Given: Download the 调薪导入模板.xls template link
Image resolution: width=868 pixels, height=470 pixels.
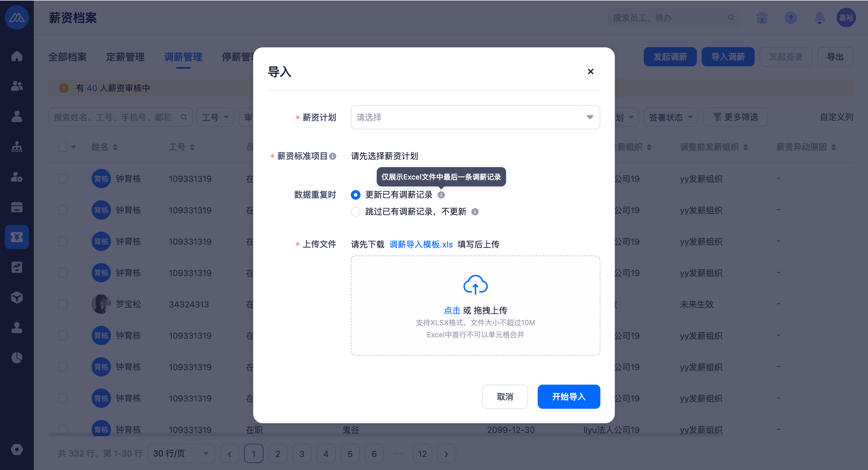Looking at the screenshot, I should tap(421, 244).
